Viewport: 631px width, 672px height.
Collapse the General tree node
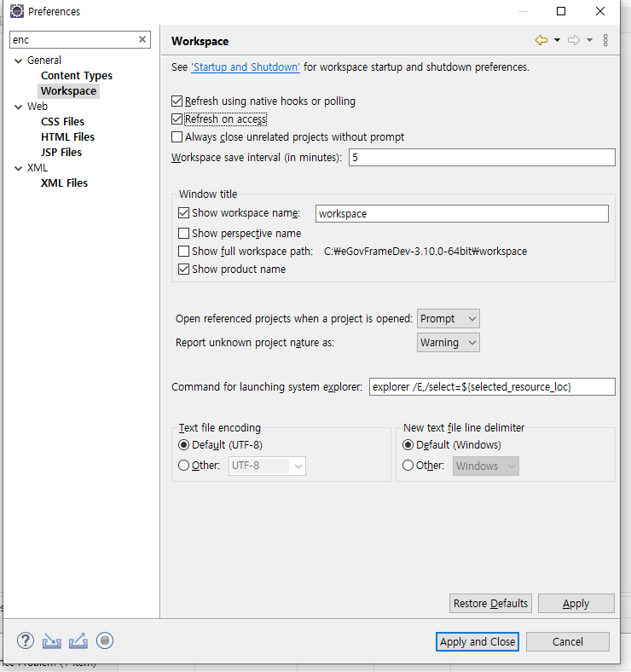coord(19,61)
